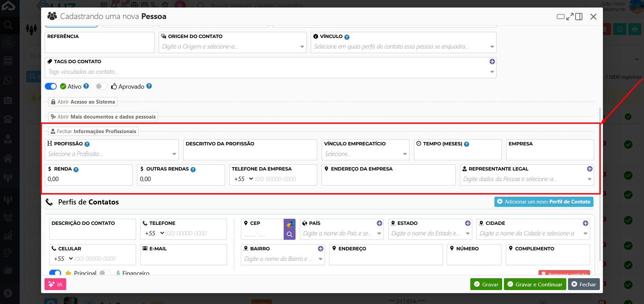Click into Descritivo da Profissão field
This screenshot has width=644, height=304.
click(x=250, y=150)
